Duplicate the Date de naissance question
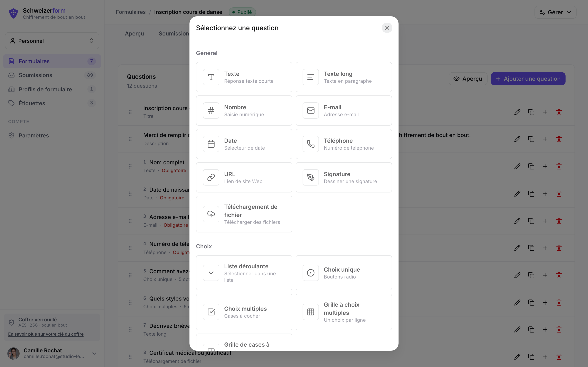The width and height of the screenshot is (588, 367). point(531,194)
